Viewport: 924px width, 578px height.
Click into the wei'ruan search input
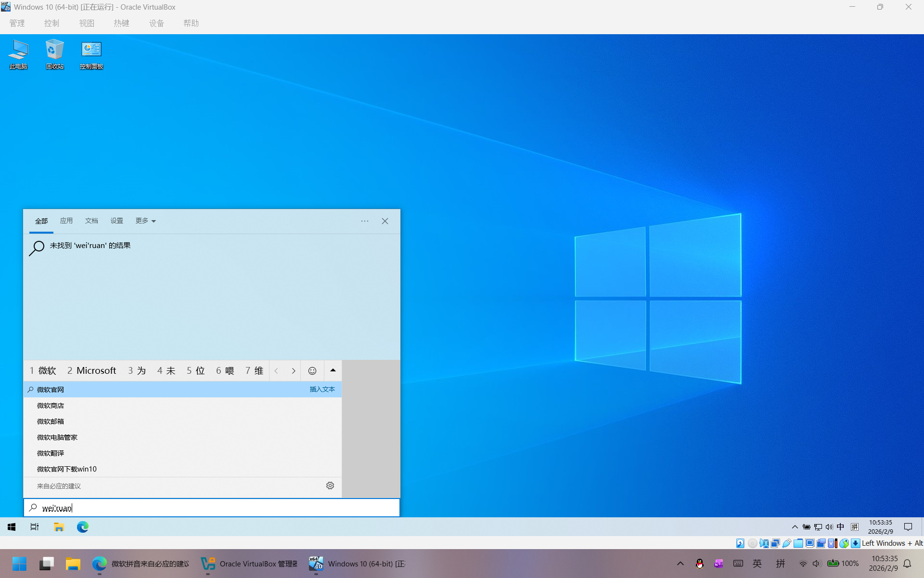point(212,508)
